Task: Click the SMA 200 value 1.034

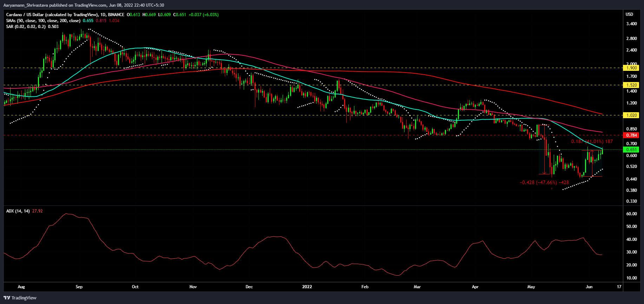Action: tap(114, 21)
